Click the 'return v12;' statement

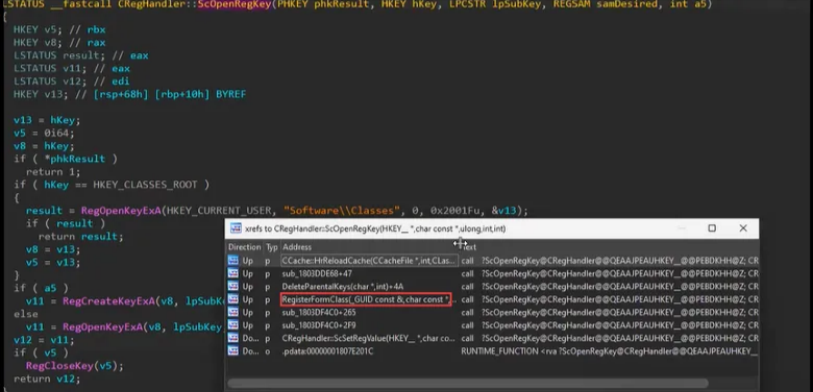[x=47, y=379]
